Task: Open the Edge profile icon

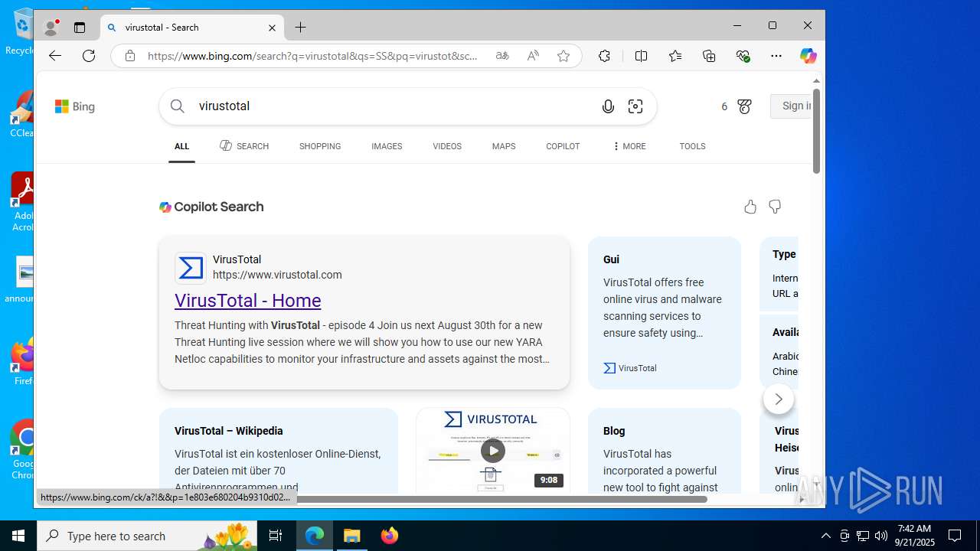Action: [51, 28]
